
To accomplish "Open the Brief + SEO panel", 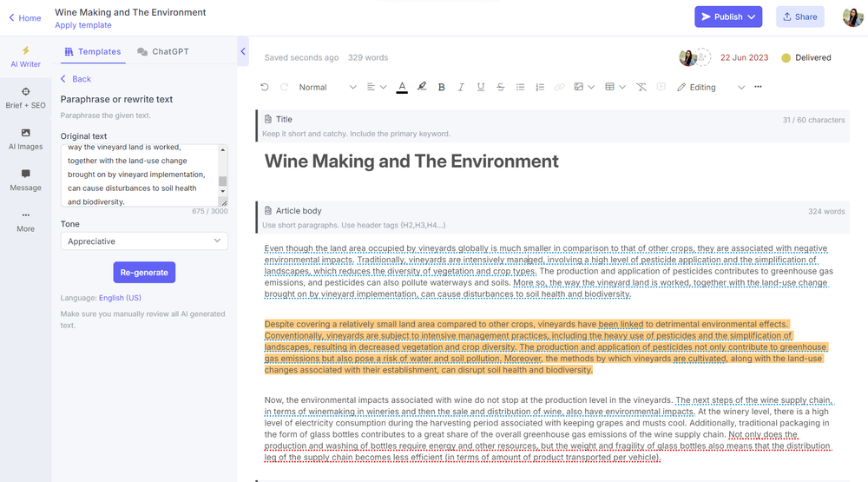I will point(25,98).
